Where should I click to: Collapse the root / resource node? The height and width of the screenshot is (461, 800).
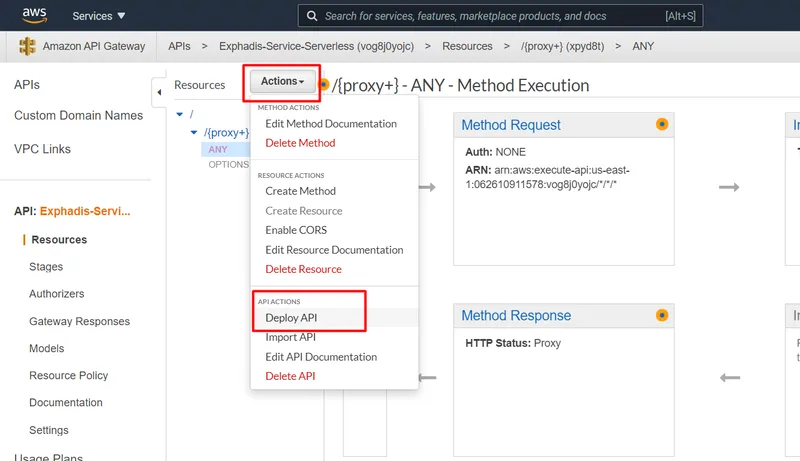[x=180, y=114]
